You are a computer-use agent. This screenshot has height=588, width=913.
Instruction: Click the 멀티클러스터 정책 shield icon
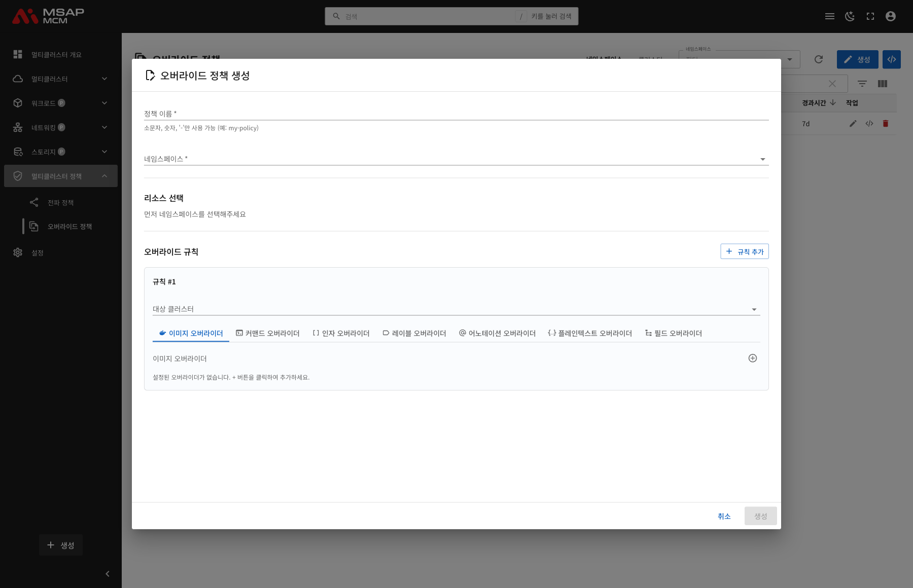(18, 176)
